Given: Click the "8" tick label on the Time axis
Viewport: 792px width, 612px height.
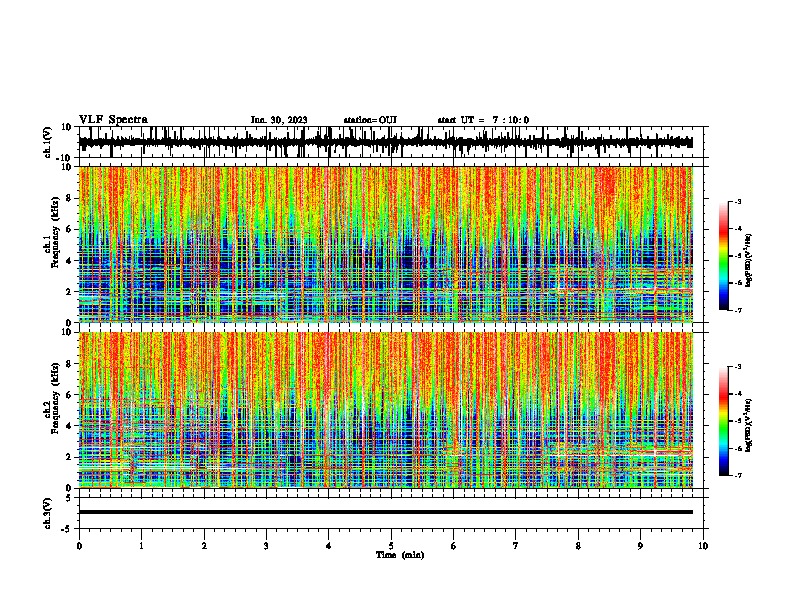Looking at the screenshot, I should (578, 546).
